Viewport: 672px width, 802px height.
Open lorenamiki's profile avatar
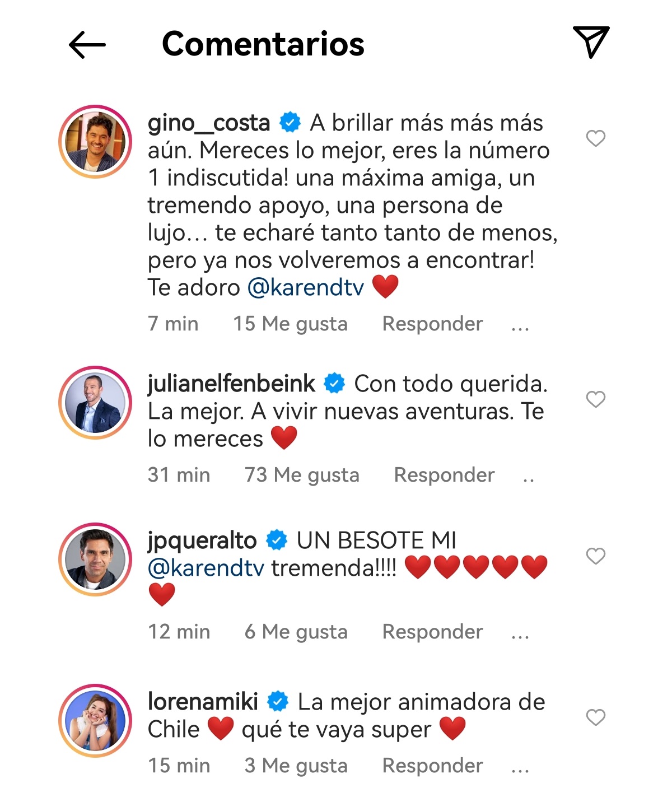95,720
